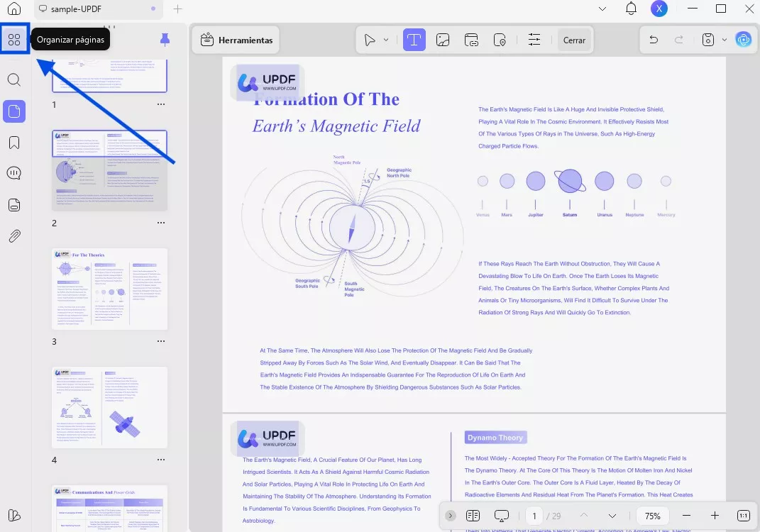The width and height of the screenshot is (760, 532).
Task: Go to the home screen icon
Action: click(x=14, y=9)
